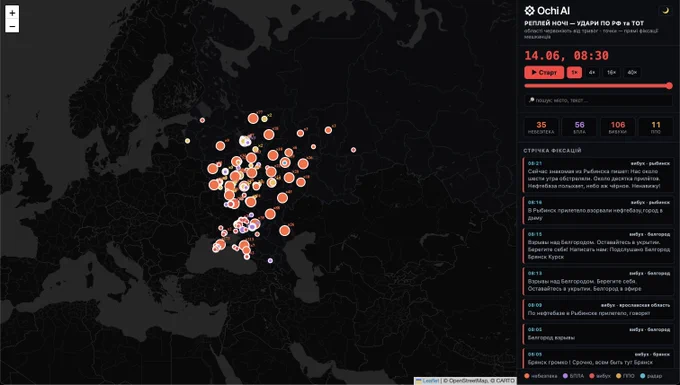Open the 08:16 Рыбинск нефтебаза entry

[x=598, y=210]
